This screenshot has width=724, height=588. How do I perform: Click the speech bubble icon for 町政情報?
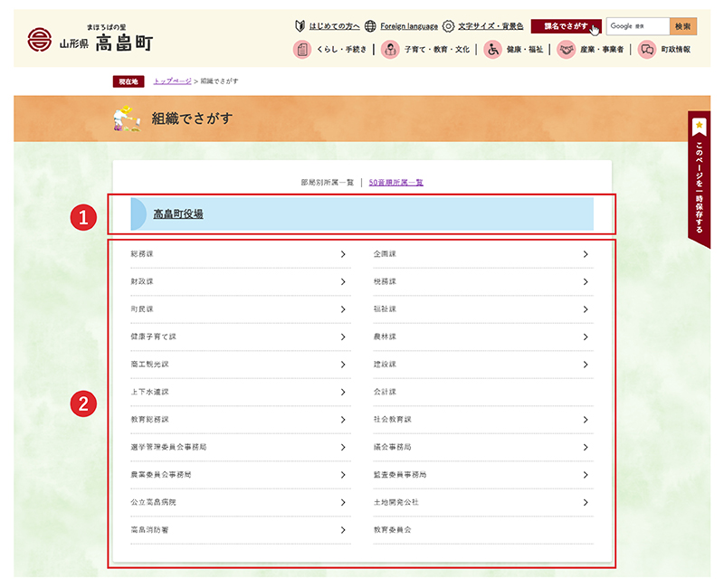point(646,50)
